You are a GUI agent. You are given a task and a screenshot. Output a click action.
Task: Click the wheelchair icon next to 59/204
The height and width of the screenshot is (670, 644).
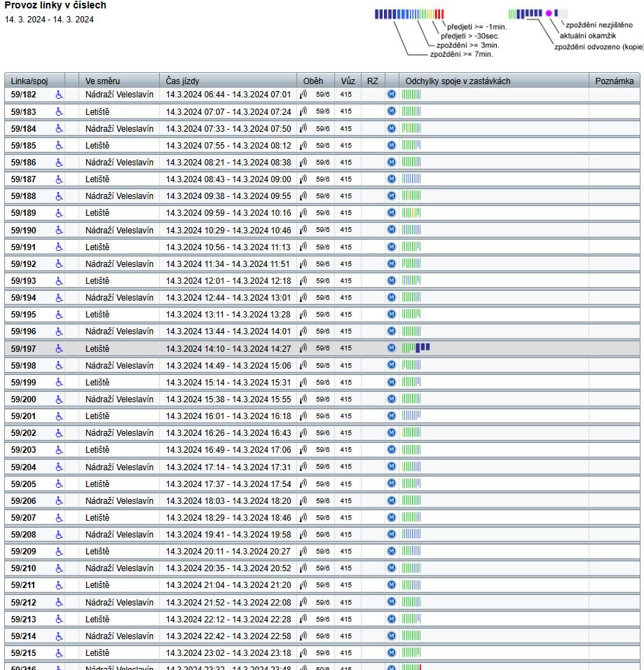(59, 467)
